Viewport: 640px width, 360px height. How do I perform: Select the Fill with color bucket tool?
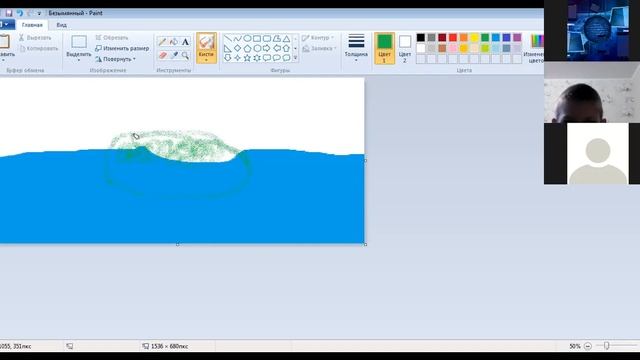(x=174, y=42)
